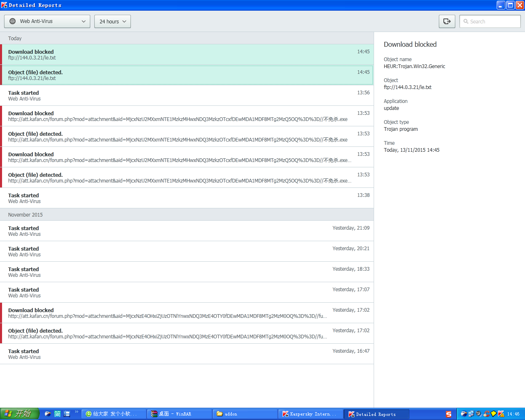The width and height of the screenshot is (525, 420).
Task: Open the Windows Start (开始) menu
Action: (x=20, y=414)
